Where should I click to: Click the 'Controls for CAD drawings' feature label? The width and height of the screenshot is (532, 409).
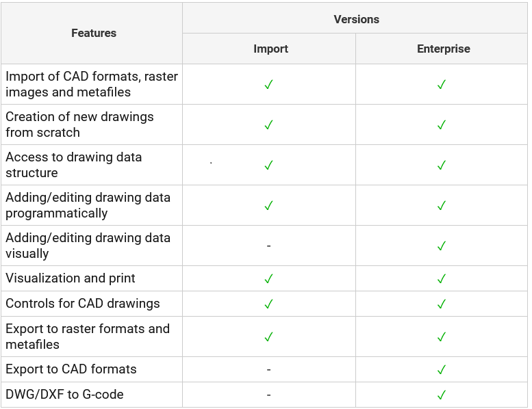point(83,304)
